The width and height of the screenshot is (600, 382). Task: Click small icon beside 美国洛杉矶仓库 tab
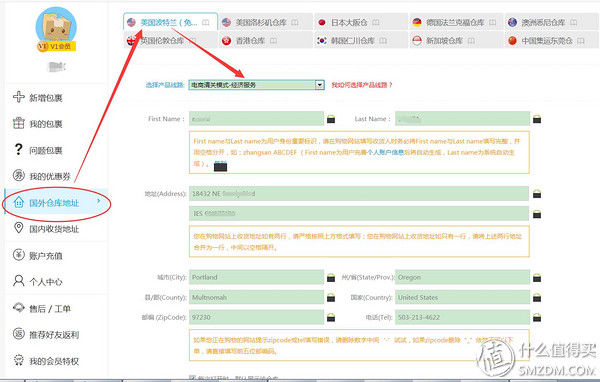click(x=295, y=22)
